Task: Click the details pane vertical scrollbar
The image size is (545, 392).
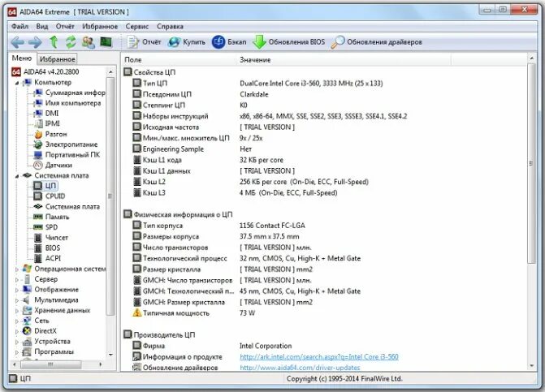Action: point(531,163)
